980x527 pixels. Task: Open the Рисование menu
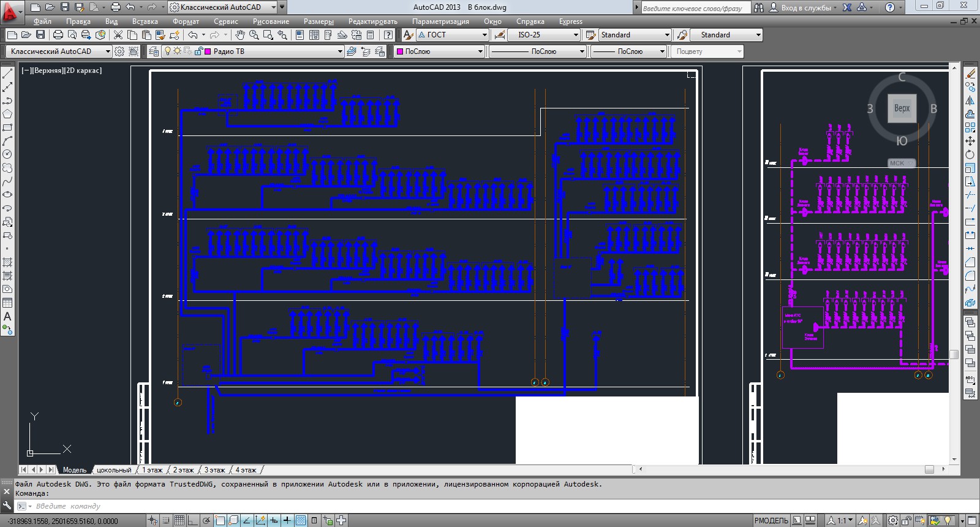(271, 21)
